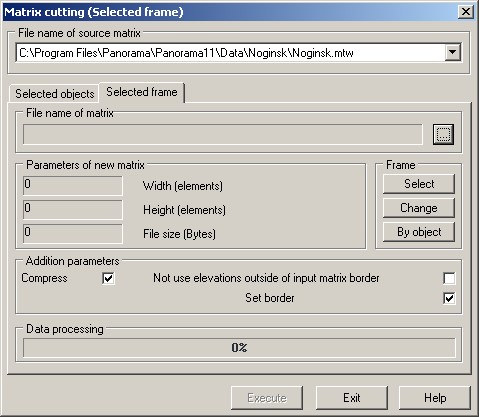
Task: Toggle the Compress checkbox
Action: 108,278
